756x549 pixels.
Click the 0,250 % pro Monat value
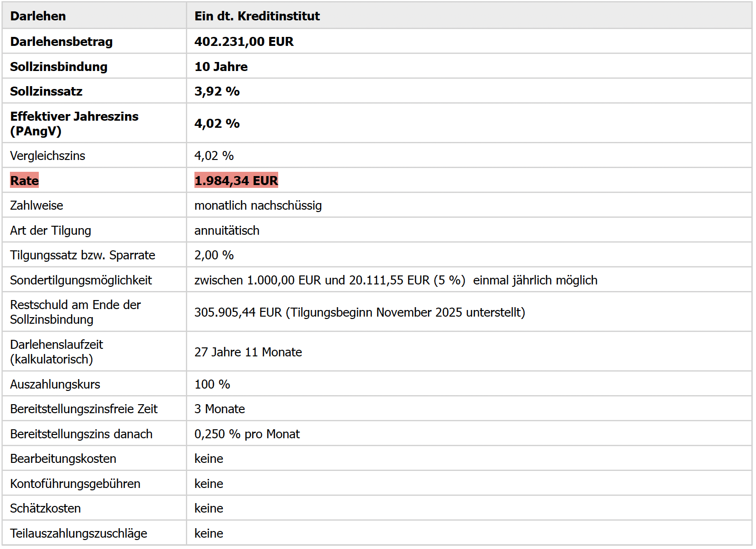tap(247, 434)
